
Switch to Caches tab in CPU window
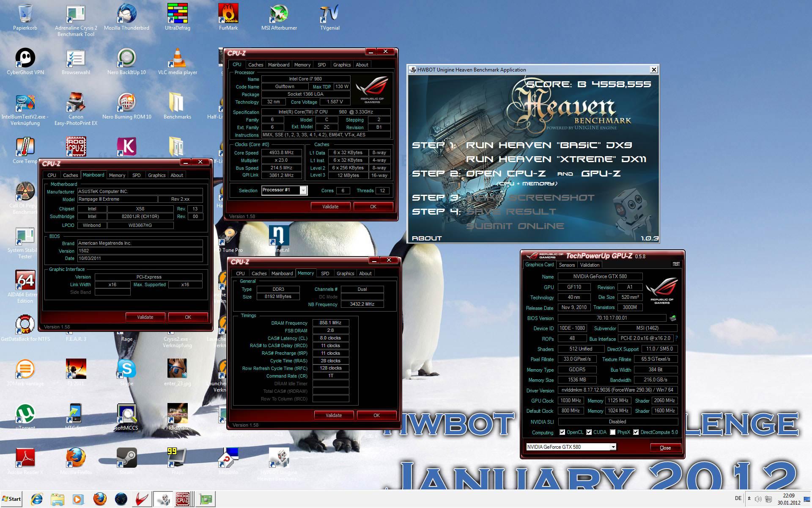coord(255,65)
